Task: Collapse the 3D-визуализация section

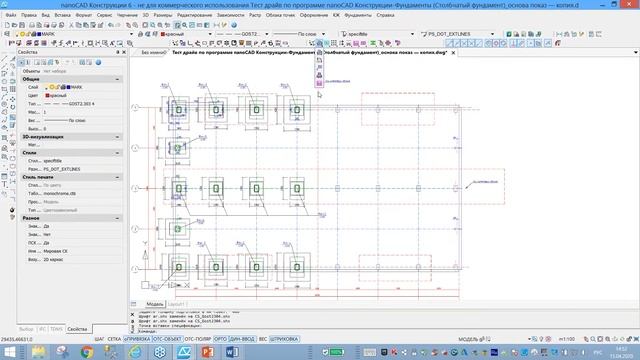Action: [x=118, y=137]
